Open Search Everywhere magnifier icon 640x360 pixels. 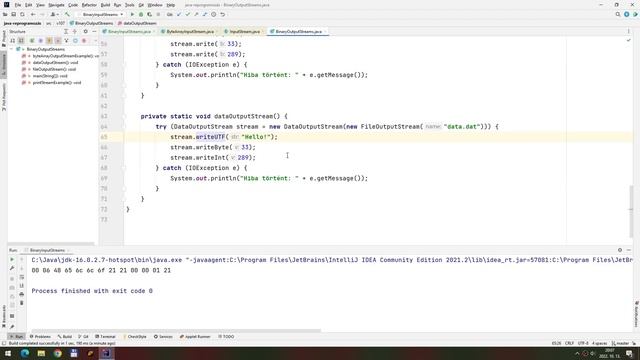(x=618, y=14)
